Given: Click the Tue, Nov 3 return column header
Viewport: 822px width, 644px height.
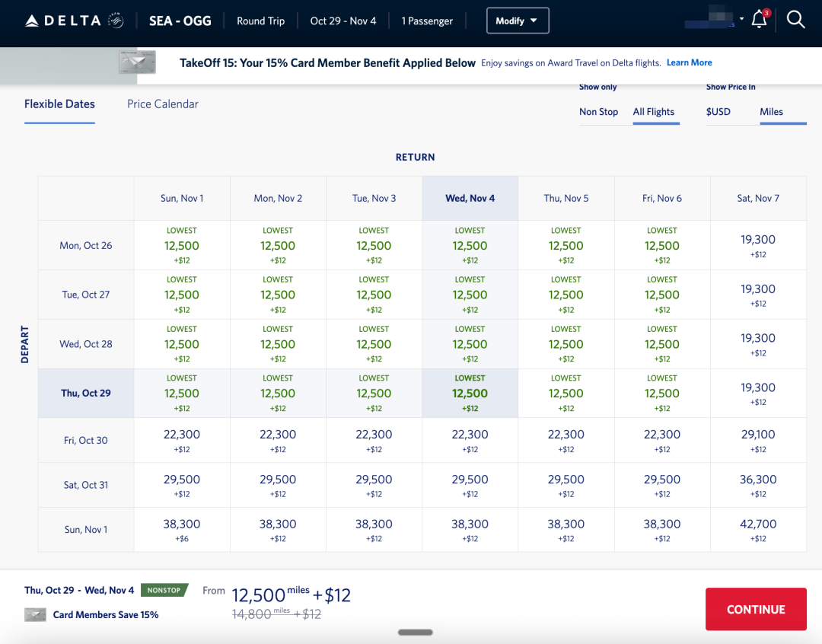Looking at the screenshot, I should click(374, 198).
